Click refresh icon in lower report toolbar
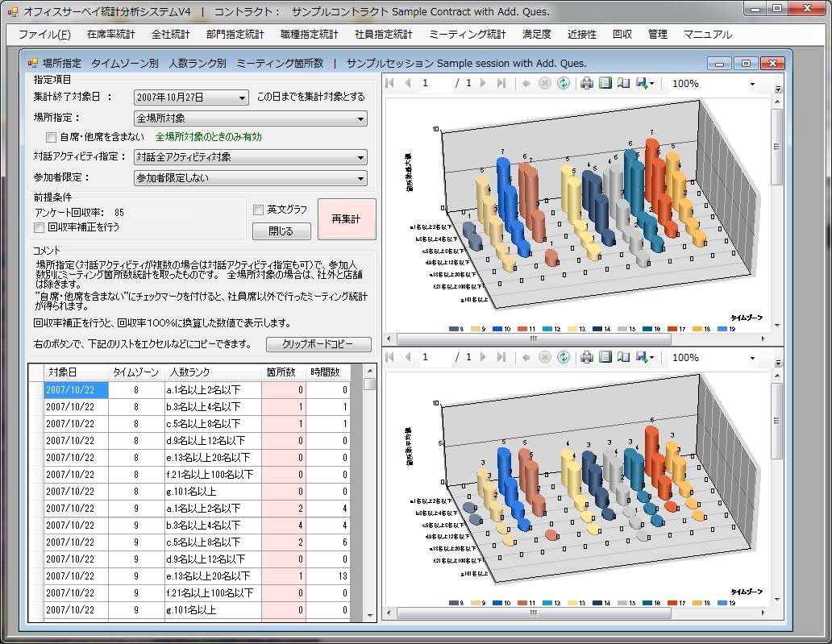 click(563, 357)
